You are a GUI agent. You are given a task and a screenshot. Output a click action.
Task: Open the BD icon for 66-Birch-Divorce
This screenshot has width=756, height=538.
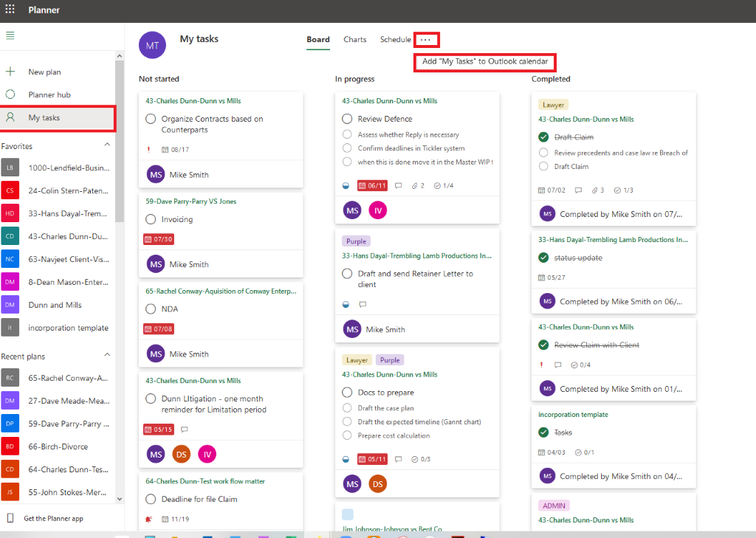tap(10, 446)
